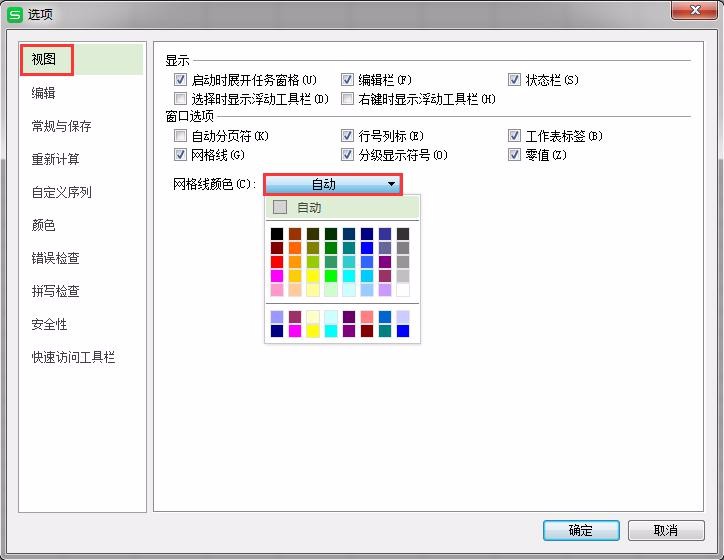The image size is (724, 560).
Task: Choose pure blue swatch ending the lower group
Action: [x=403, y=331]
